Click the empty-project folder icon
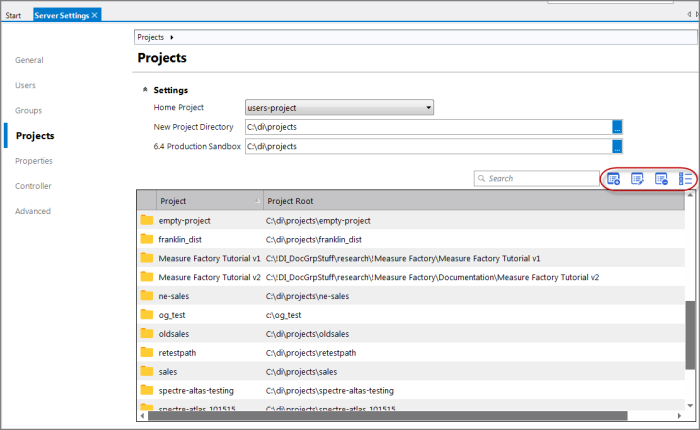Image resolution: width=700 pixels, height=430 pixels. coord(146,220)
